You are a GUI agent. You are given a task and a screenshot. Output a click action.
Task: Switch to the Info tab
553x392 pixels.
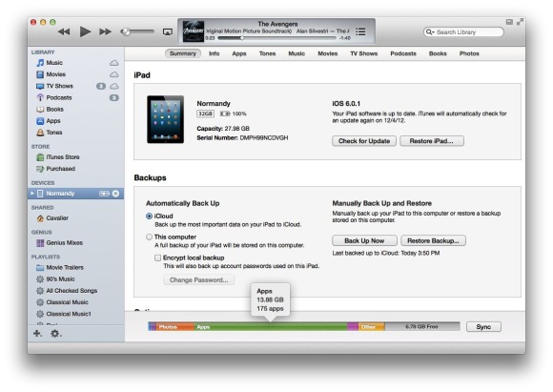tap(215, 53)
